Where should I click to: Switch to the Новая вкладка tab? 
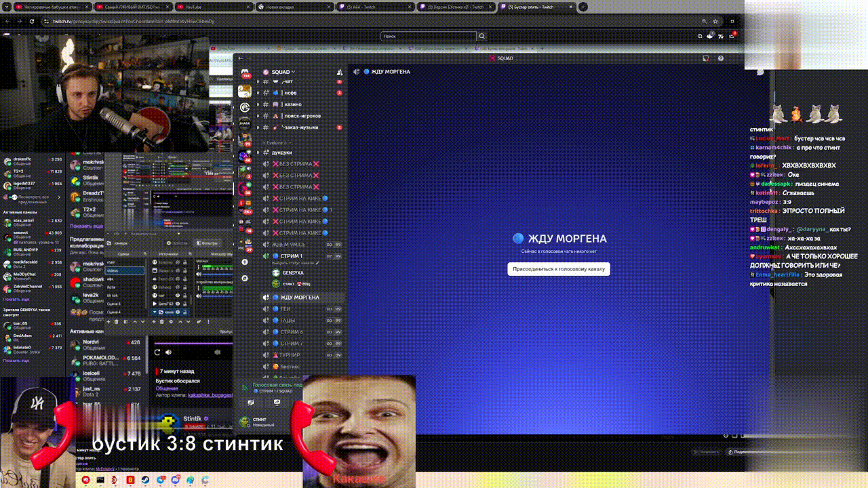294,7
